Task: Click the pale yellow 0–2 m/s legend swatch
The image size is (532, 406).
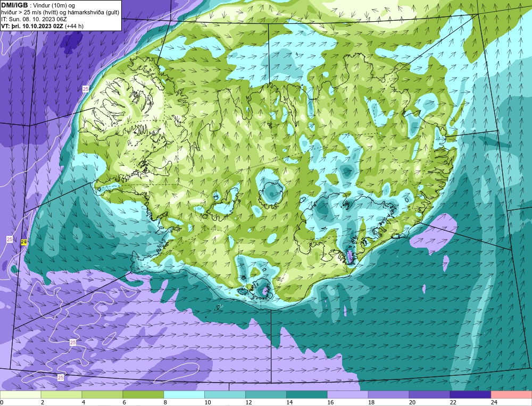Action: pyautogui.click(x=20, y=395)
